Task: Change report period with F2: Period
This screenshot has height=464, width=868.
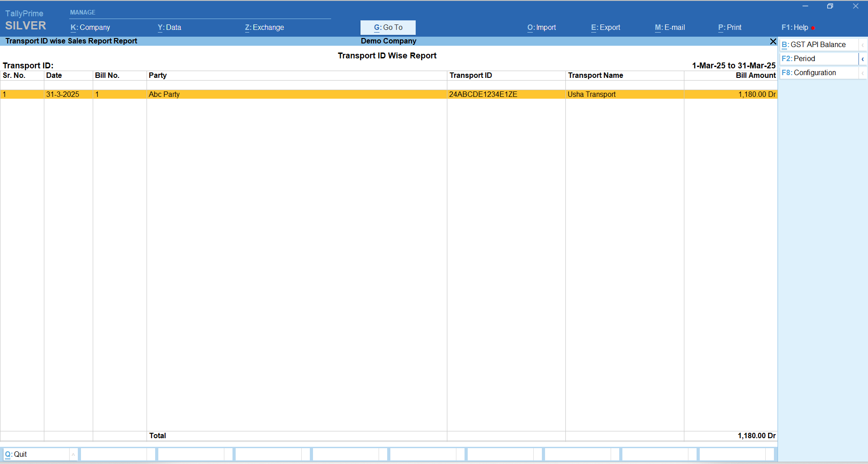Action: [x=818, y=59]
